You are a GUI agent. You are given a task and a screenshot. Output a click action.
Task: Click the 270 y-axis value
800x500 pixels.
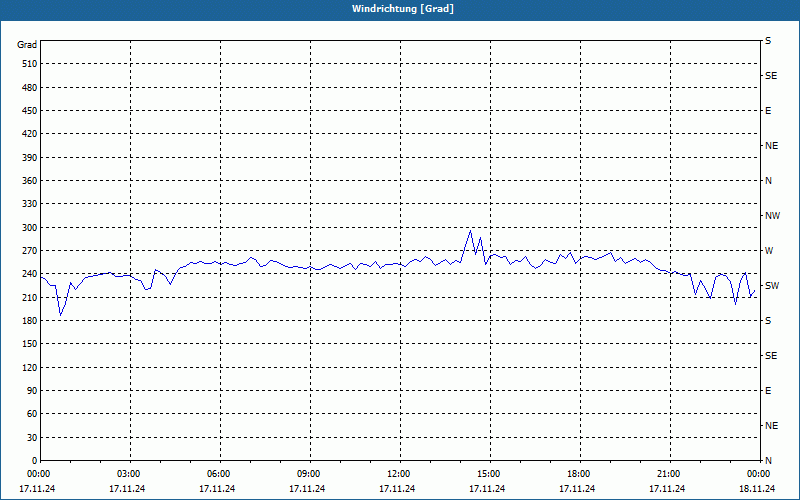tap(30, 251)
